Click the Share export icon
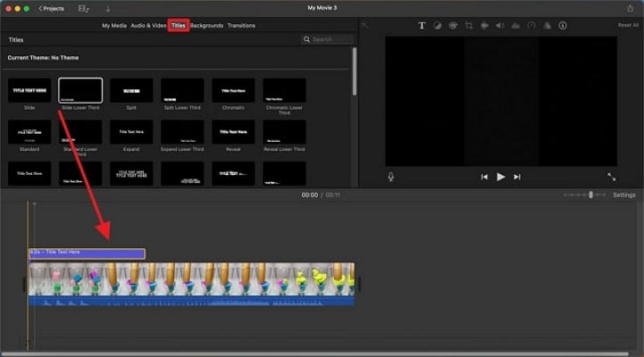644x357 pixels. click(x=630, y=8)
